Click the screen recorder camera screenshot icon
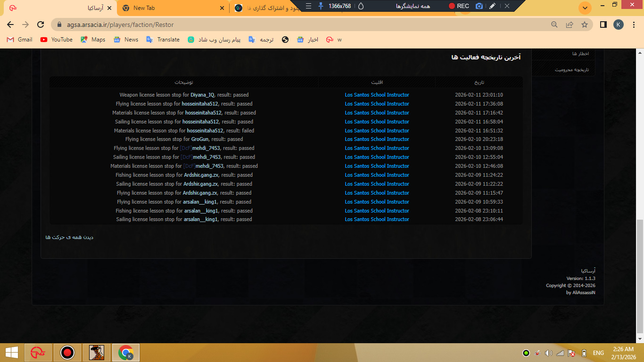Viewport: 644px width, 362px height. (x=479, y=6)
